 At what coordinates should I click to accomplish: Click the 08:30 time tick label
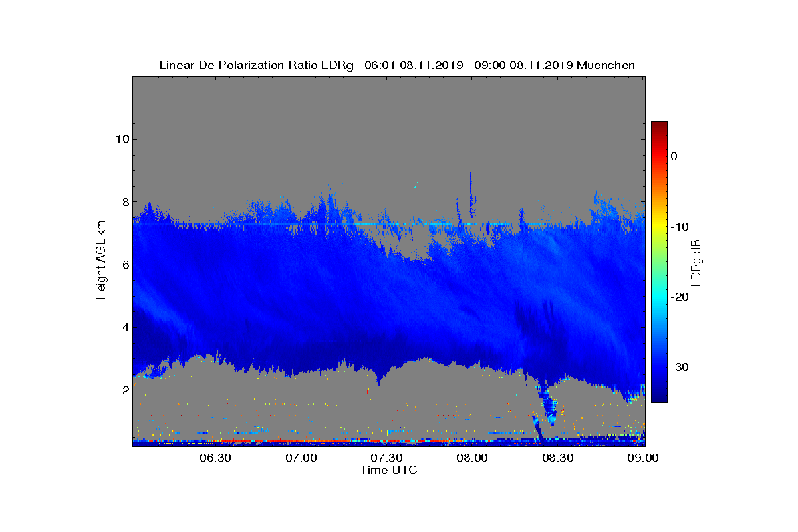557,458
